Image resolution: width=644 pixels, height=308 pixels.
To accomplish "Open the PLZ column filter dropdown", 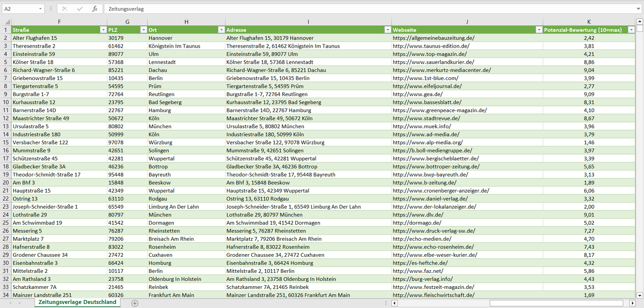I will pyautogui.click(x=144, y=30).
